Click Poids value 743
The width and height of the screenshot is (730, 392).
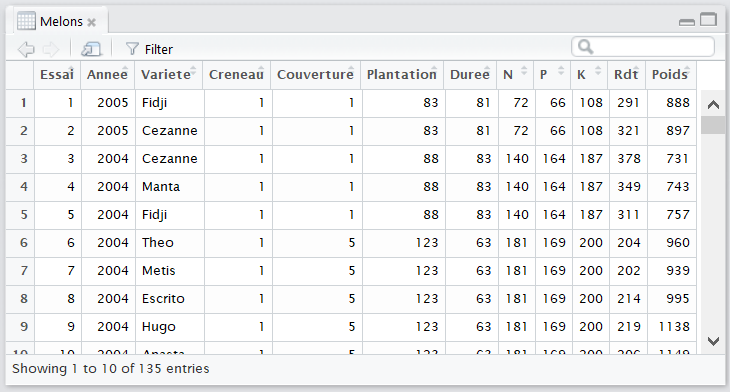point(678,187)
